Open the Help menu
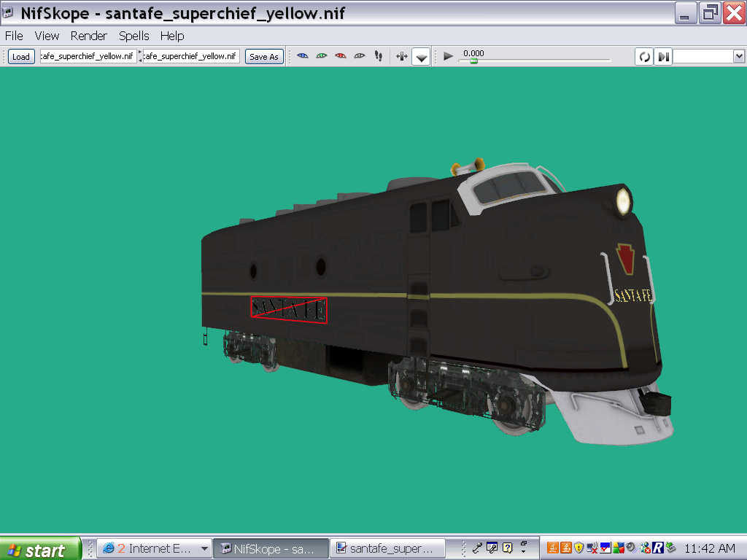747x560 pixels. click(172, 36)
